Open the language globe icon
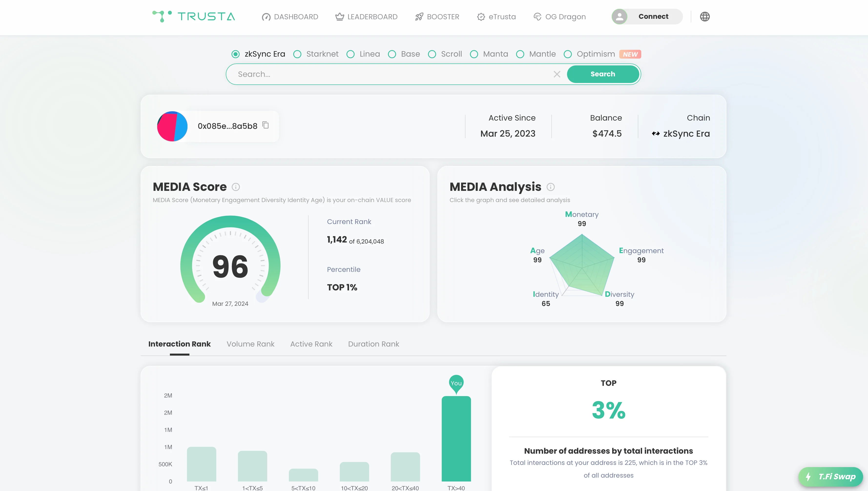 (x=704, y=17)
